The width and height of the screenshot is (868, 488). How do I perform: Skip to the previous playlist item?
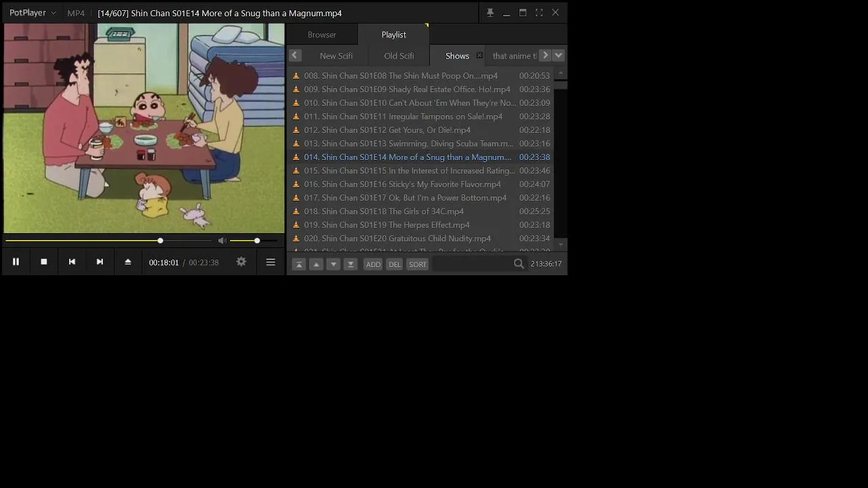pos(72,262)
